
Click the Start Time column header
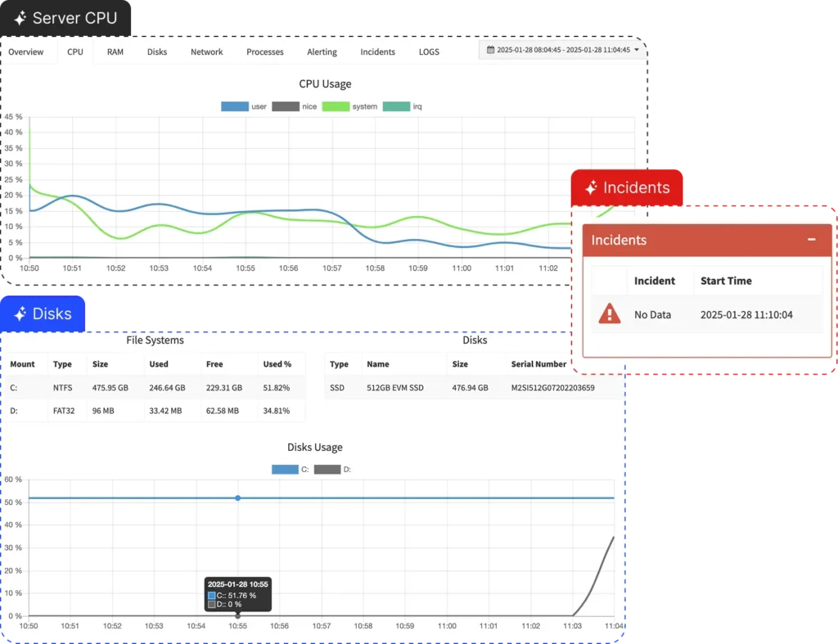[x=726, y=281]
